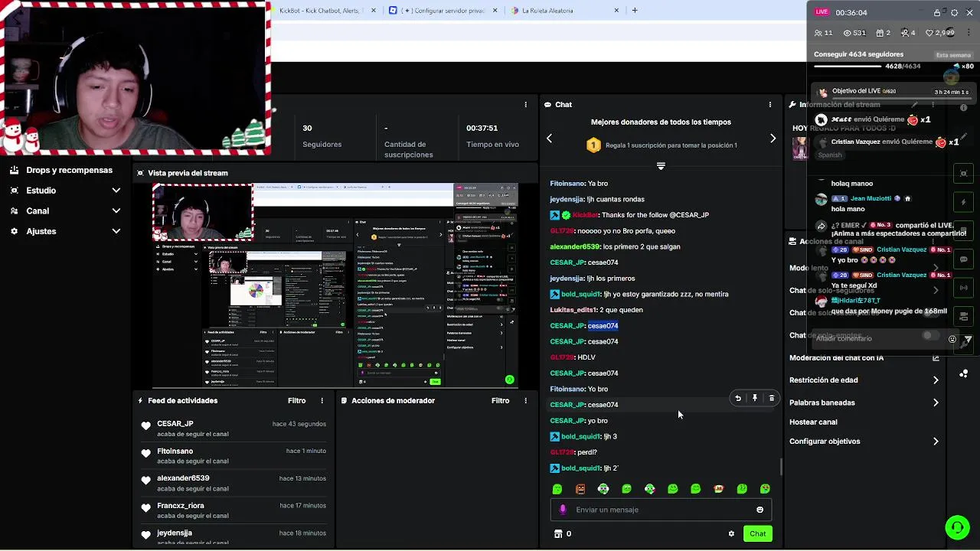This screenshot has width=980, height=551.
Task: Open Acciones de moderador options menu
Action: point(525,401)
